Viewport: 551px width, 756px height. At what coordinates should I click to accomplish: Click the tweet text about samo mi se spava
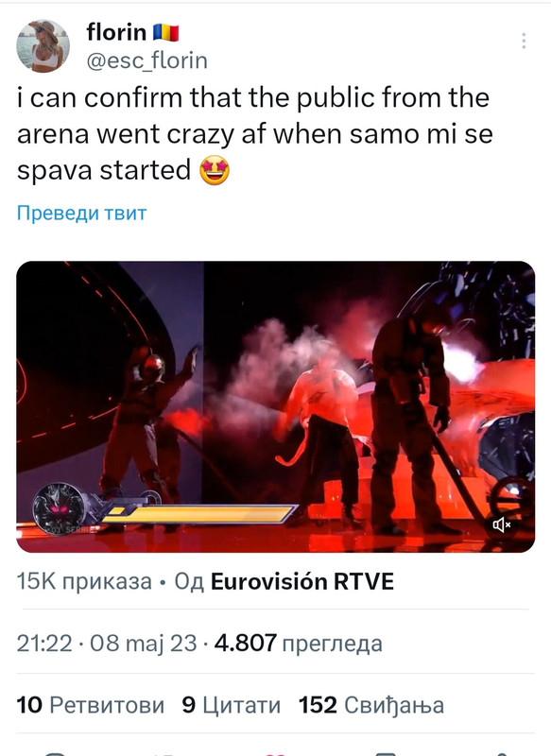pos(254,134)
